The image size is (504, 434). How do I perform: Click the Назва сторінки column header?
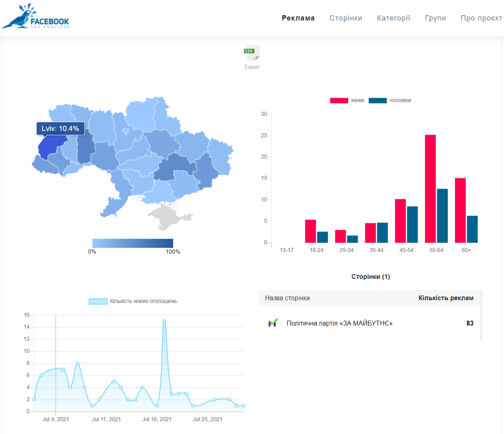tap(287, 298)
